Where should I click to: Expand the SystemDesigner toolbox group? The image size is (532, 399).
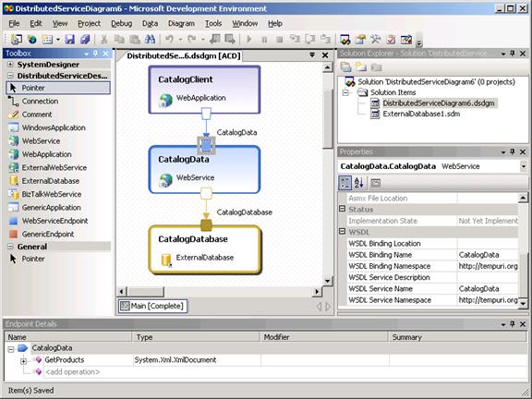[10, 64]
